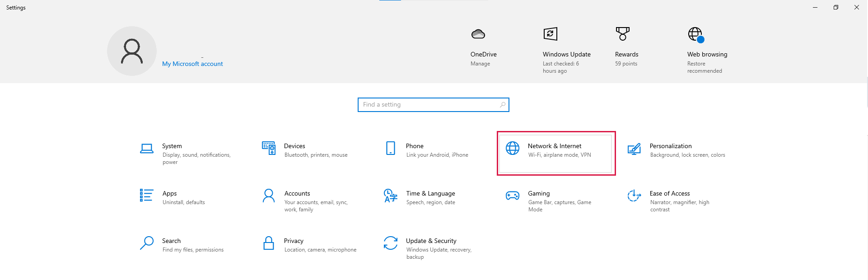Click the Time & Language label
868x280 pixels.
click(x=430, y=193)
